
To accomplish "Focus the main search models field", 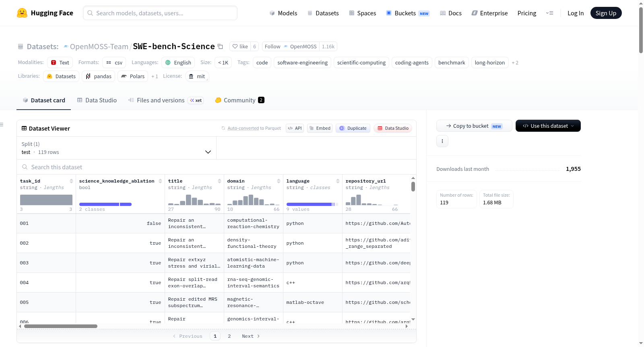I will coord(160,13).
